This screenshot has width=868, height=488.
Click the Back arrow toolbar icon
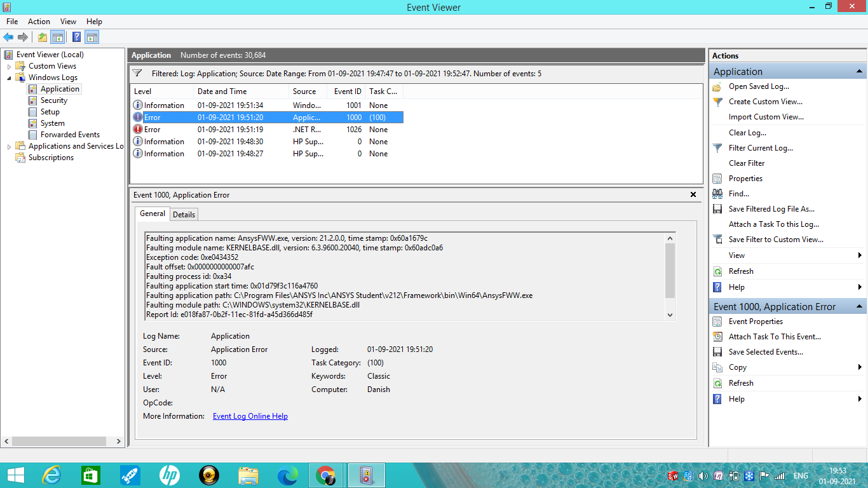pyautogui.click(x=8, y=37)
